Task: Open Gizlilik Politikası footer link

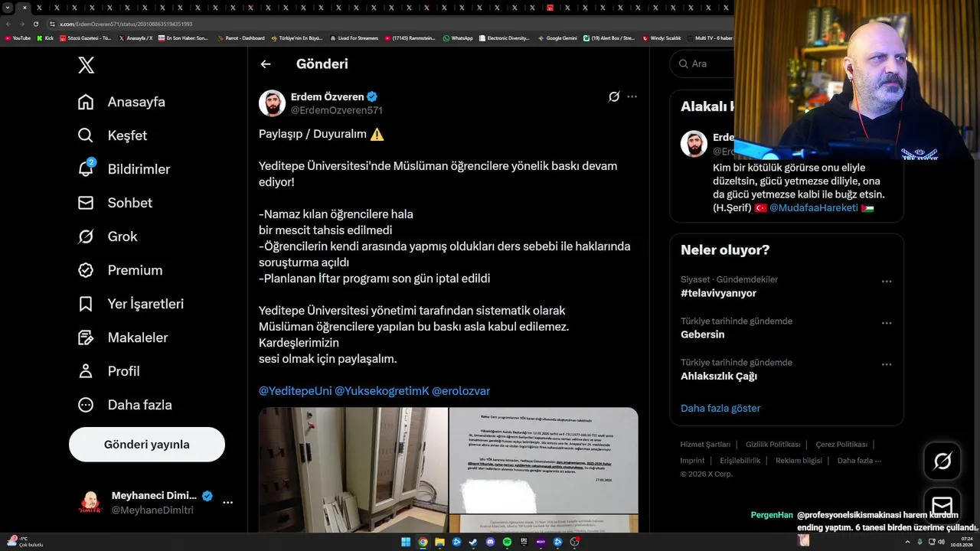Action: [773, 445]
